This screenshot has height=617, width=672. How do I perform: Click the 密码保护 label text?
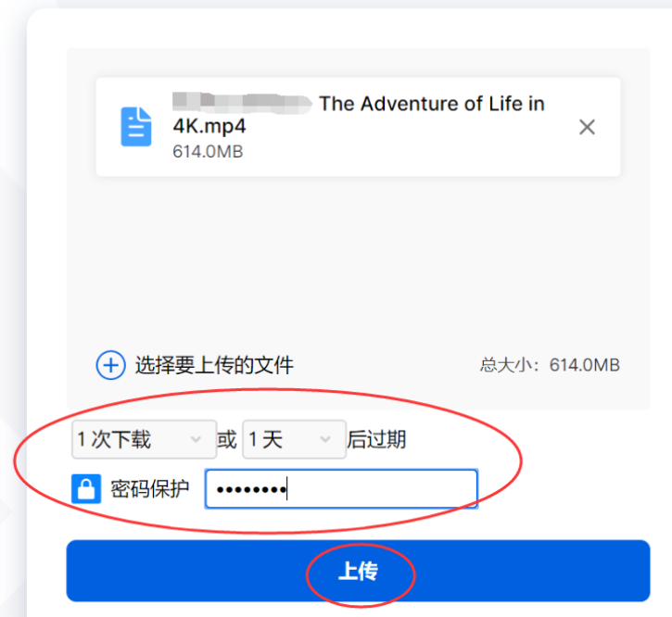150,489
